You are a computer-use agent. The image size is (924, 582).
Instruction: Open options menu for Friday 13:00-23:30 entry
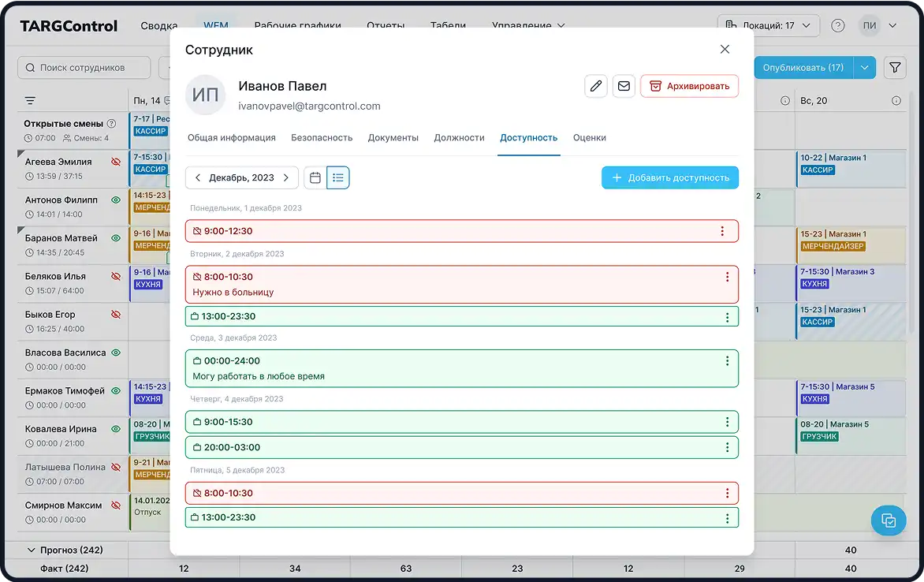(727, 518)
